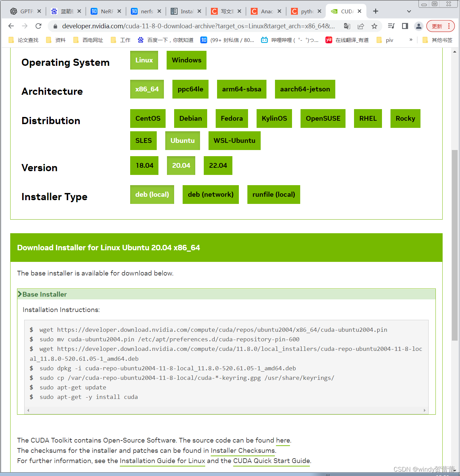Open the tab search dropdown arrow
The height and width of the screenshot is (476, 460).
tap(409, 11)
